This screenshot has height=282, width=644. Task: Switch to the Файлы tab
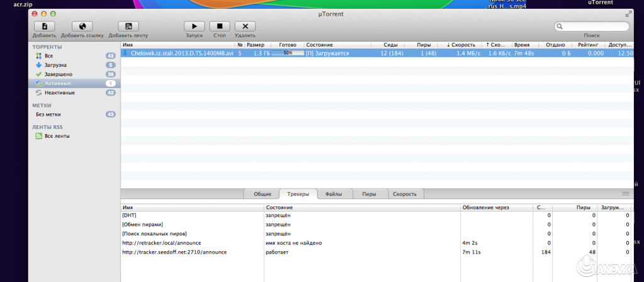pos(334,195)
